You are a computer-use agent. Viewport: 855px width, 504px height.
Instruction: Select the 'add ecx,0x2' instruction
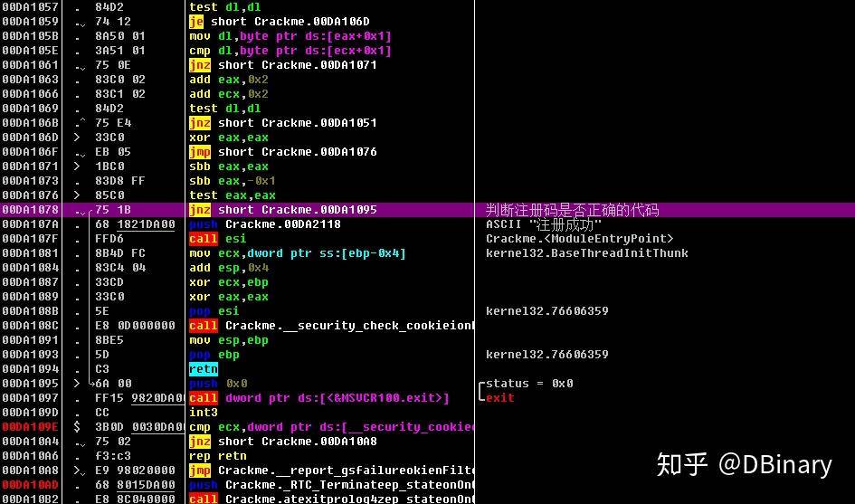tap(229, 94)
